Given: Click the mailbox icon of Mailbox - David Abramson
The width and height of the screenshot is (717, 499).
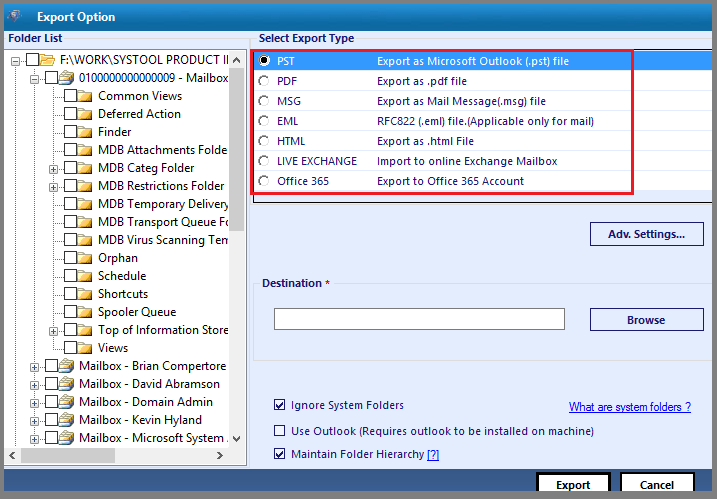Looking at the screenshot, I should coord(67,383).
